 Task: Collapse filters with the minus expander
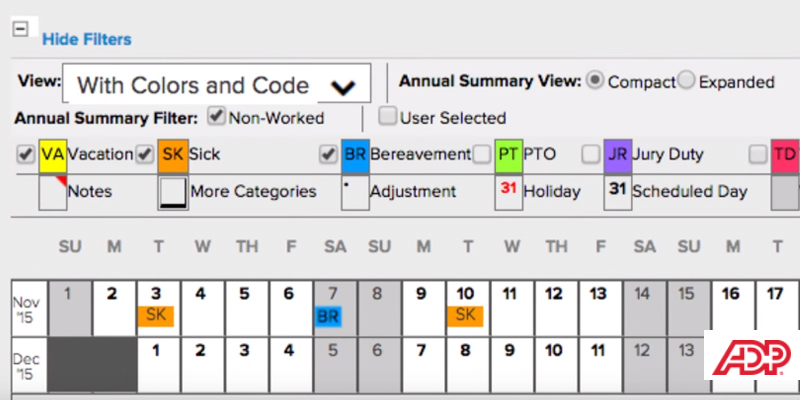tap(20, 29)
